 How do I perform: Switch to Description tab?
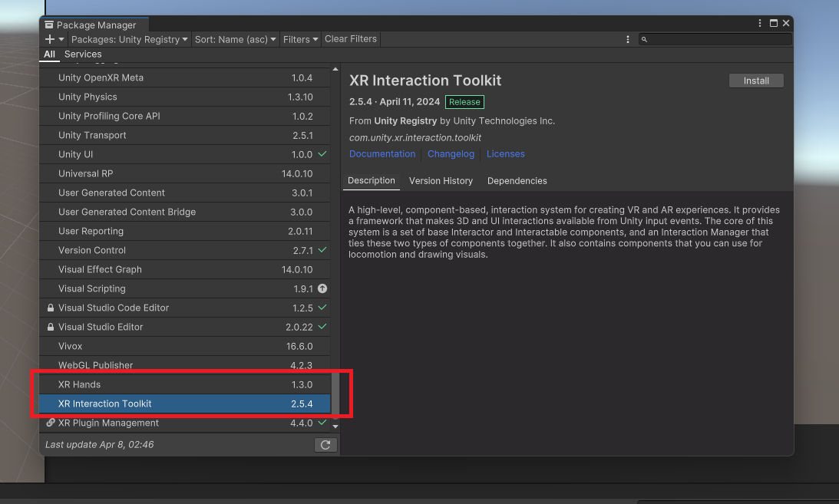(x=372, y=180)
